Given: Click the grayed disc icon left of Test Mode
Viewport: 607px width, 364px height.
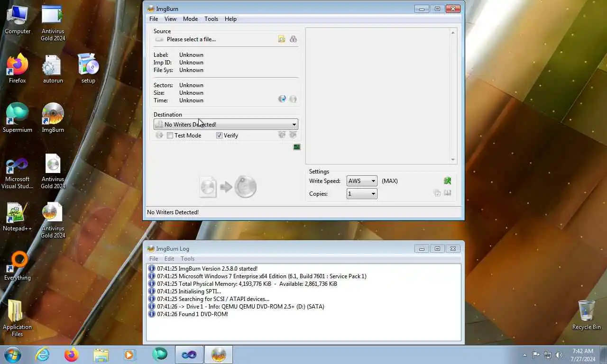Looking at the screenshot, I should (159, 136).
